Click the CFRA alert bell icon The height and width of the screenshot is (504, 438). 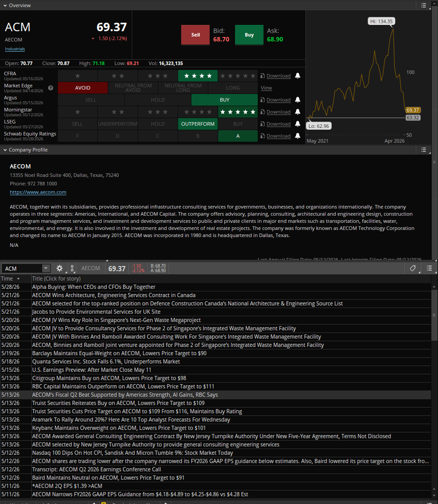298,76
